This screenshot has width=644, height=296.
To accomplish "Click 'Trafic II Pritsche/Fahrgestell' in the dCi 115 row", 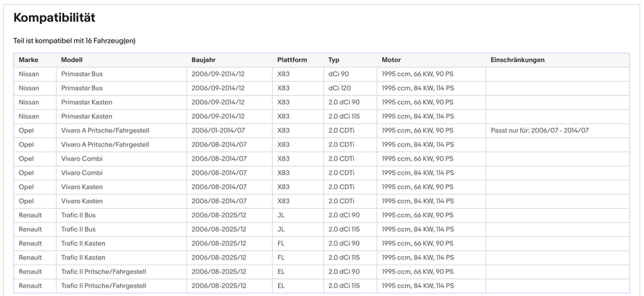I will [x=104, y=285].
